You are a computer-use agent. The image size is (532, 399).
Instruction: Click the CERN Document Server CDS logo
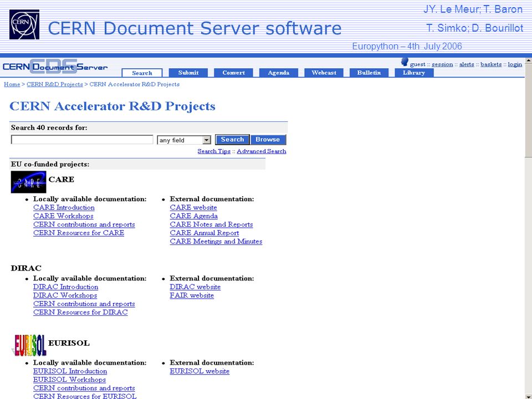[55, 66]
